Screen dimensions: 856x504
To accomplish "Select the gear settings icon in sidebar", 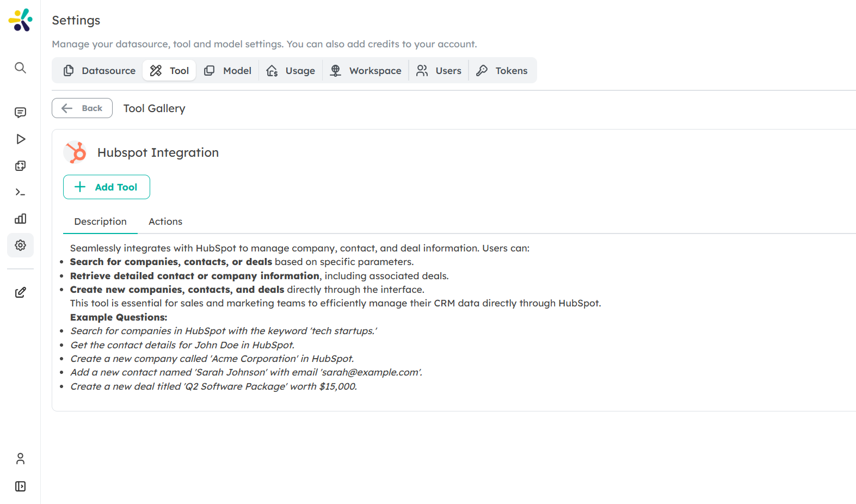I will [20, 245].
